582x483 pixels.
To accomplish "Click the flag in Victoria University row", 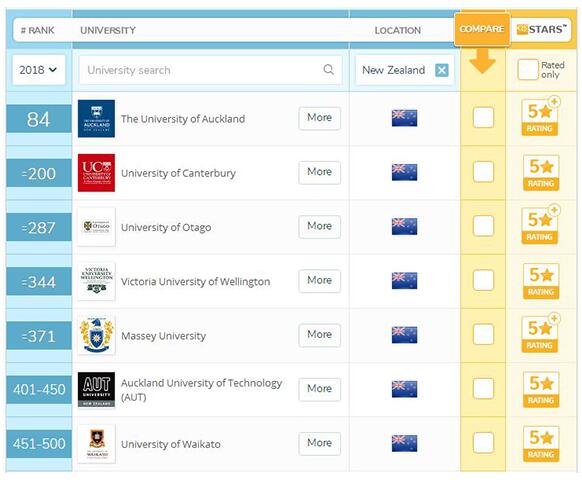I will [x=405, y=281].
